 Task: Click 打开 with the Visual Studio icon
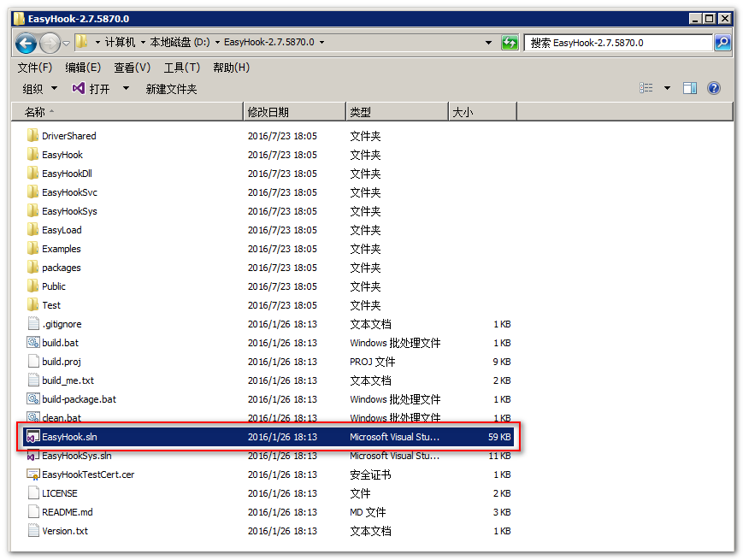coord(91,89)
